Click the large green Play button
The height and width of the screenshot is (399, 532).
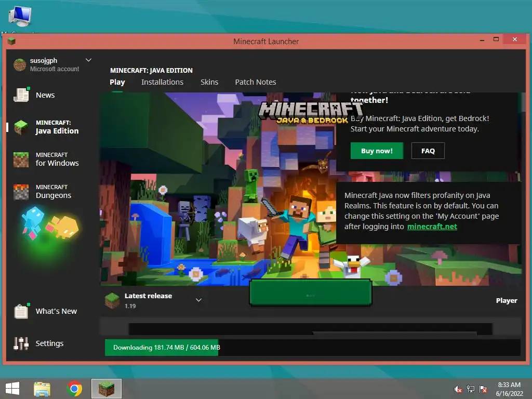[x=311, y=292]
